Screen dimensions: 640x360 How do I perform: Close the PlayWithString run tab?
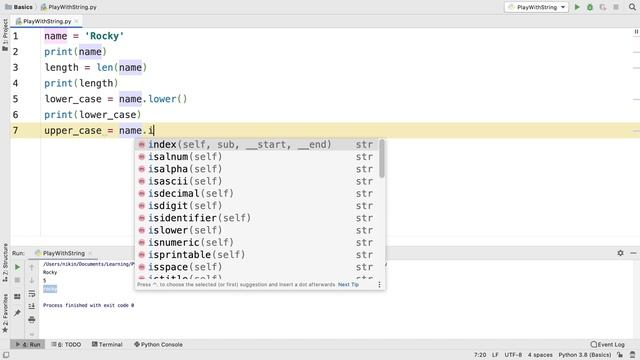pos(90,253)
